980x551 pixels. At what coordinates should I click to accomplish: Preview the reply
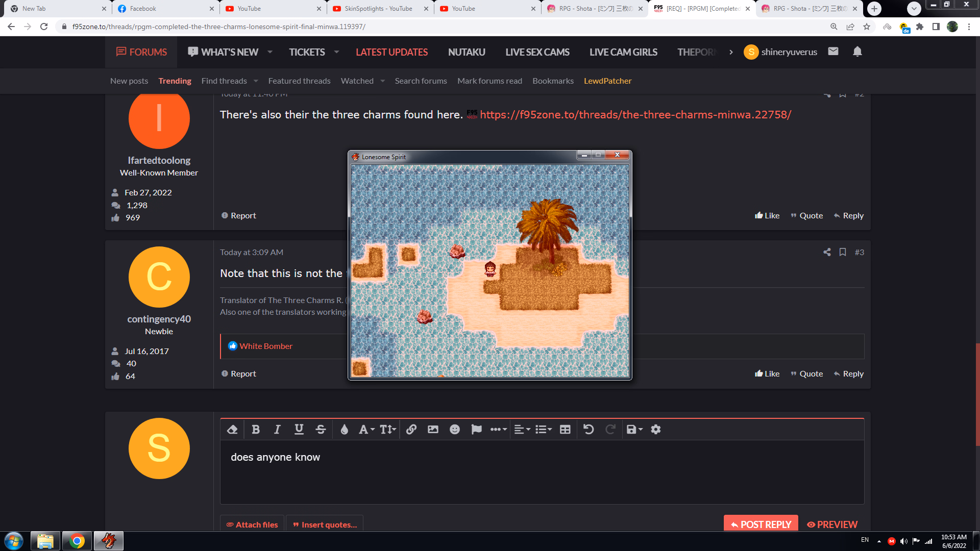(x=832, y=524)
